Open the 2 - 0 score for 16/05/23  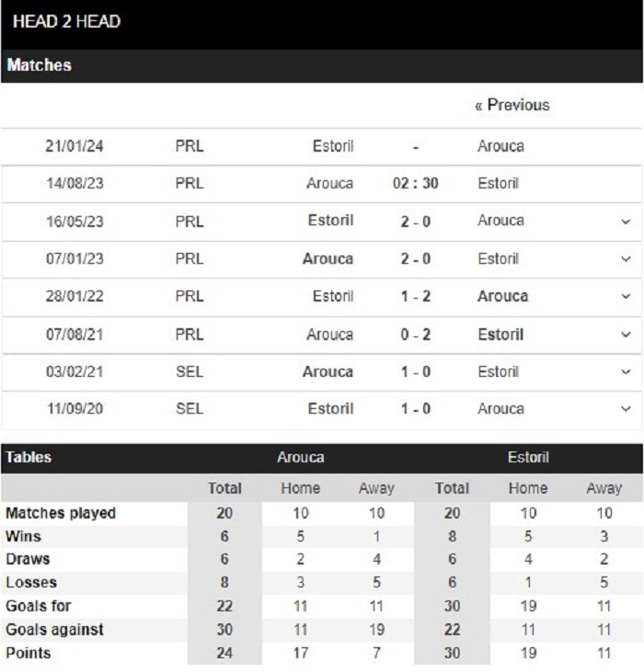click(x=416, y=222)
